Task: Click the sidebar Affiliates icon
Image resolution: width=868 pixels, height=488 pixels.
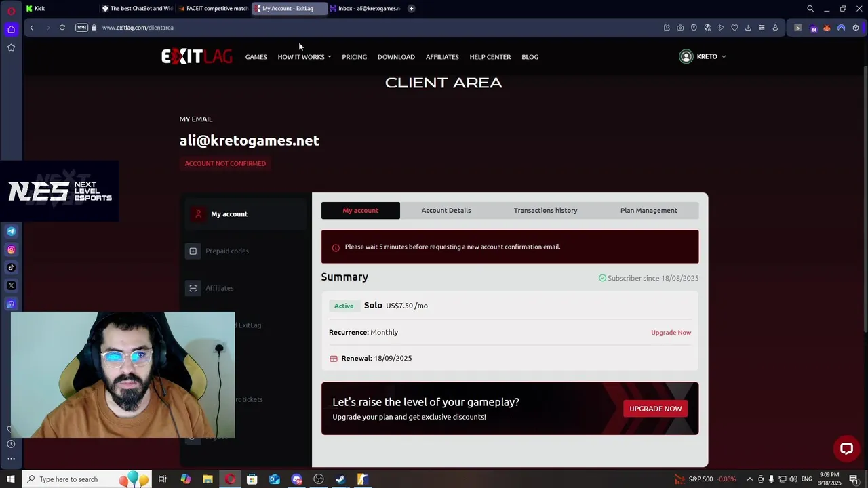Action: (193, 288)
